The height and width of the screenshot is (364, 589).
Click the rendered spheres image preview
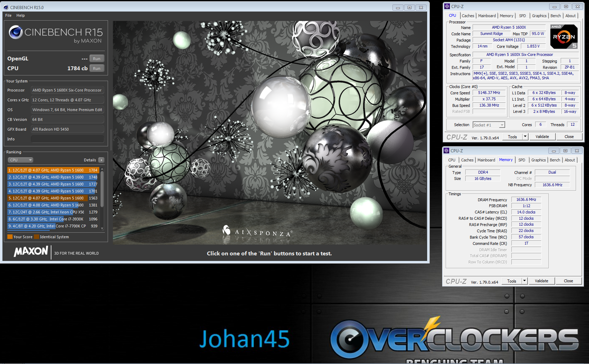click(x=270, y=133)
